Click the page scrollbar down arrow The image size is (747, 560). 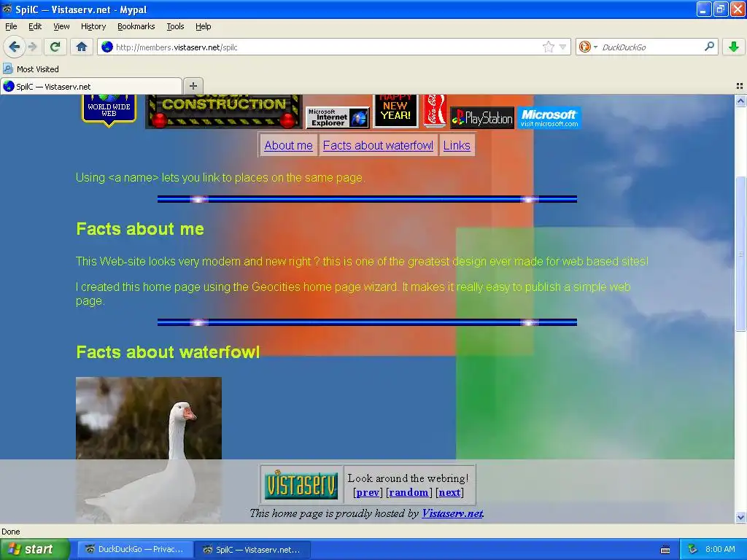click(740, 517)
